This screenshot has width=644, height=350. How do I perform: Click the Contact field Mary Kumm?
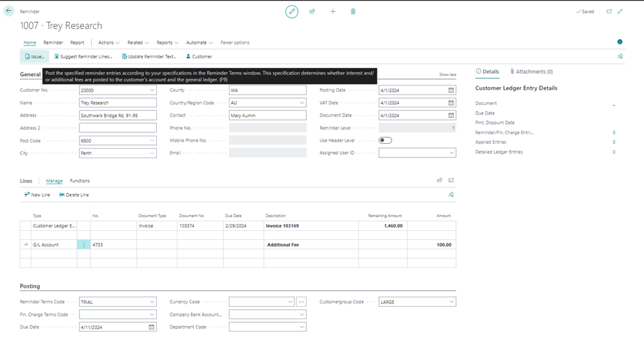click(x=267, y=116)
